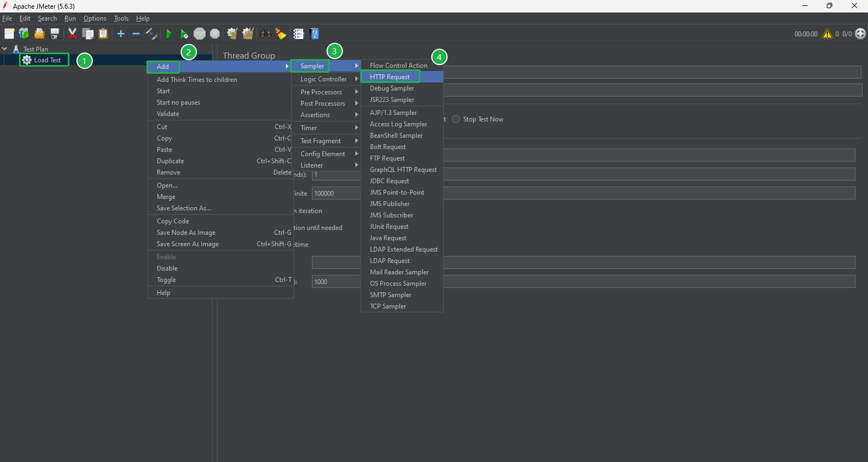Viewport: 868px width, 462px height.
Task: Click the remote engines status icon at far right
Action: point(860,34)
